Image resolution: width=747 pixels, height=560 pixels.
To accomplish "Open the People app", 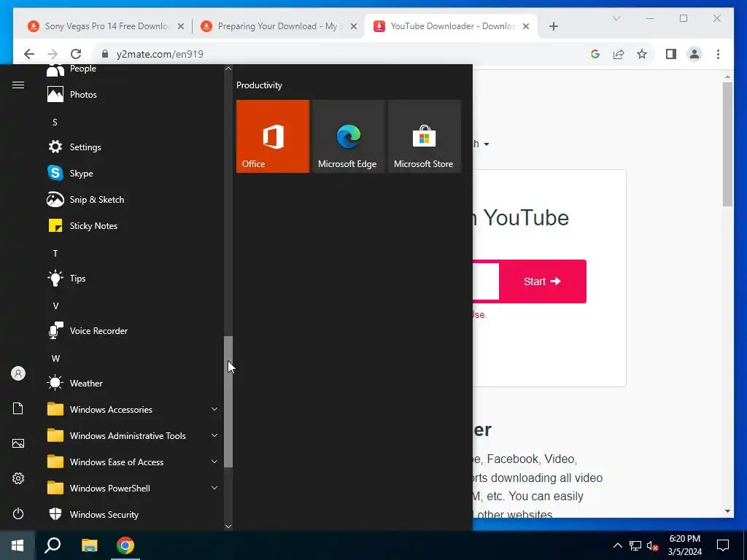I will (x=133, y=69).
